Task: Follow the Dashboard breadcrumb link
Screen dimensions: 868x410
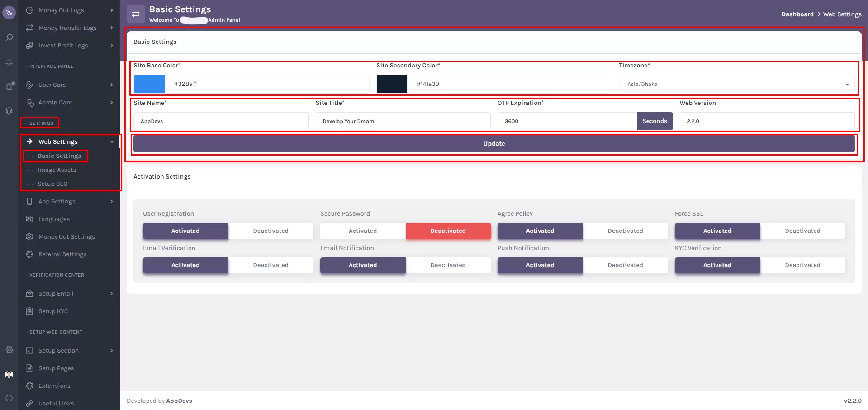Action: click(797, 14)
